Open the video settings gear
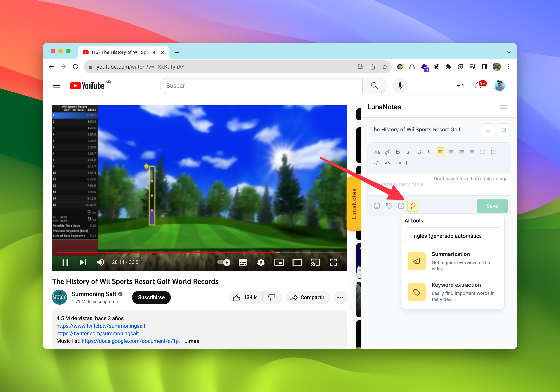 point(261,262)
